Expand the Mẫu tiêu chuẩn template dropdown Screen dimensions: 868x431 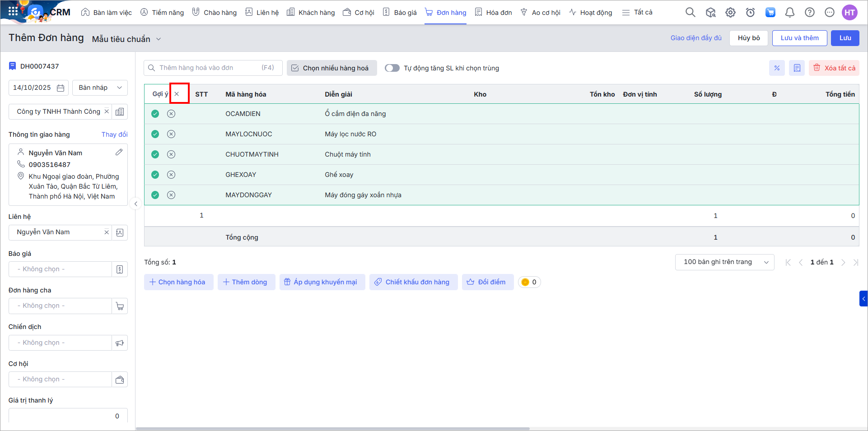coord(158,39)
